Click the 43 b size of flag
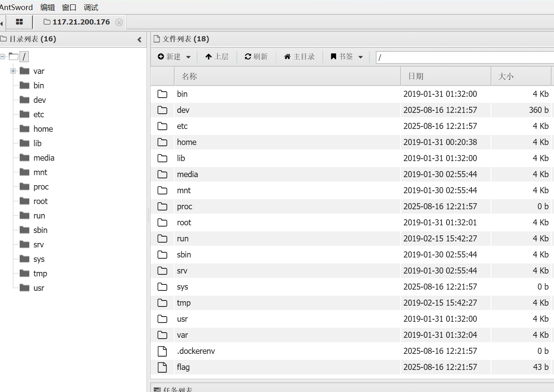554x392 pixels. click(540, 367)
